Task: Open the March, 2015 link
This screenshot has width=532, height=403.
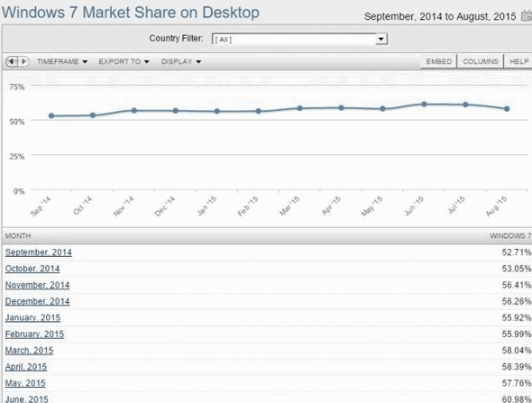Action: [29, 351]
